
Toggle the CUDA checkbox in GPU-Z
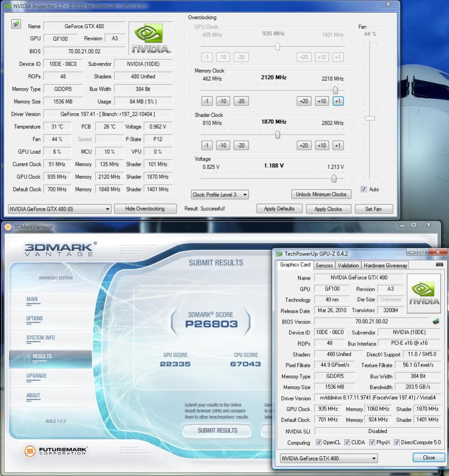tap(347, 442)
